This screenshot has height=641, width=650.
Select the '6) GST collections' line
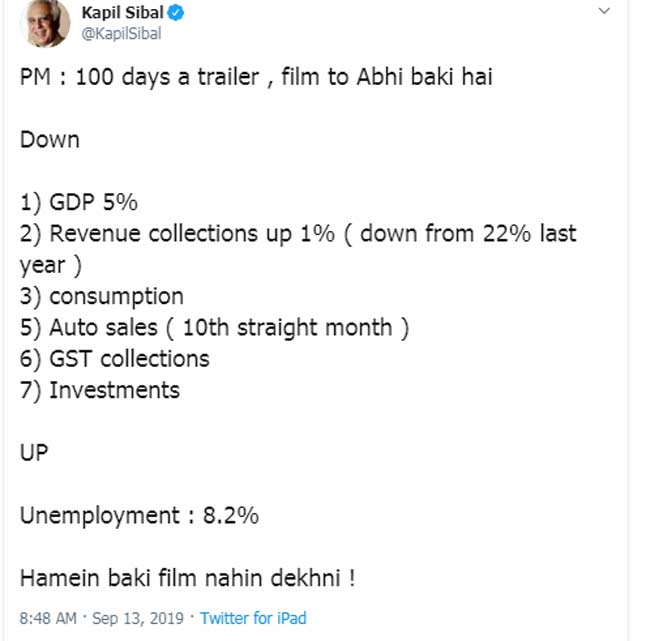pyautogui.click(x=114, y=359)
